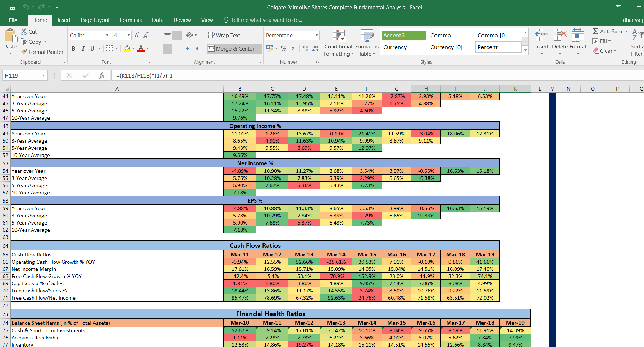Click Decrease Indent icon

(189, 48)
